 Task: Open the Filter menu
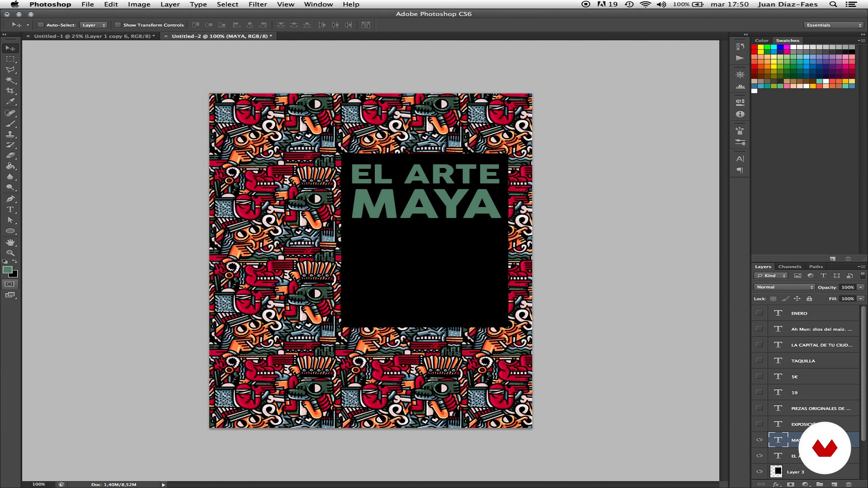(258, 5)
